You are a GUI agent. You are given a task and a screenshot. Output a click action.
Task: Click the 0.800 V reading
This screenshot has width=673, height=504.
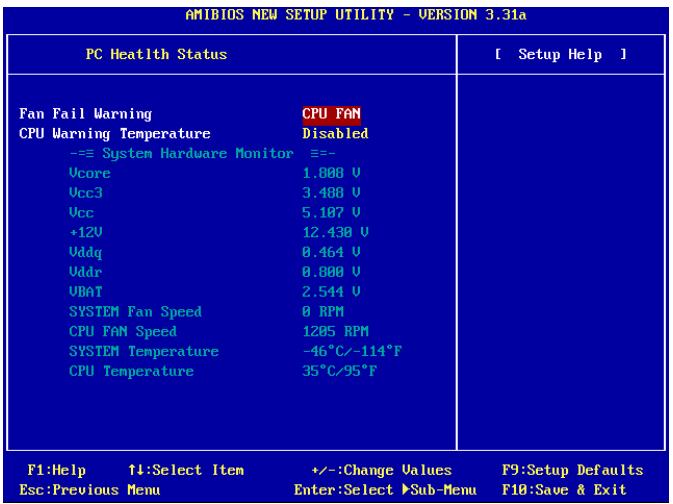click(331, 272)
